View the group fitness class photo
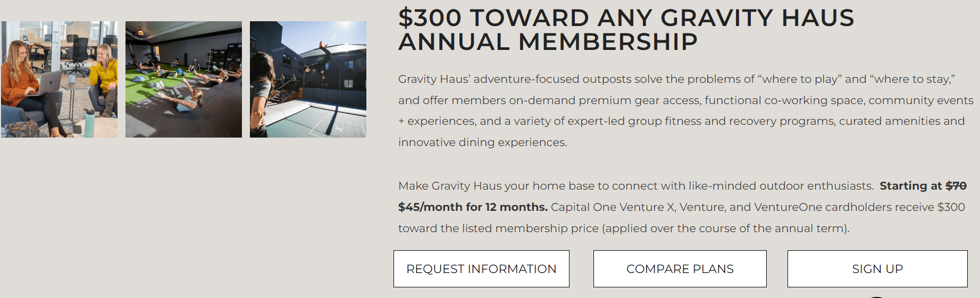Image resolution: width=980 pixels, height=298 pixels. point(183,80)
